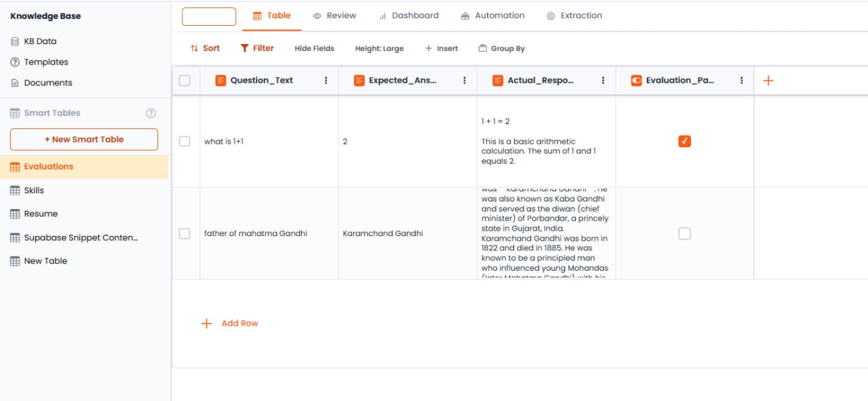868x401 pixels.
Task: Switch to the Dashboard tab
Action: click(x=408, y=15)
